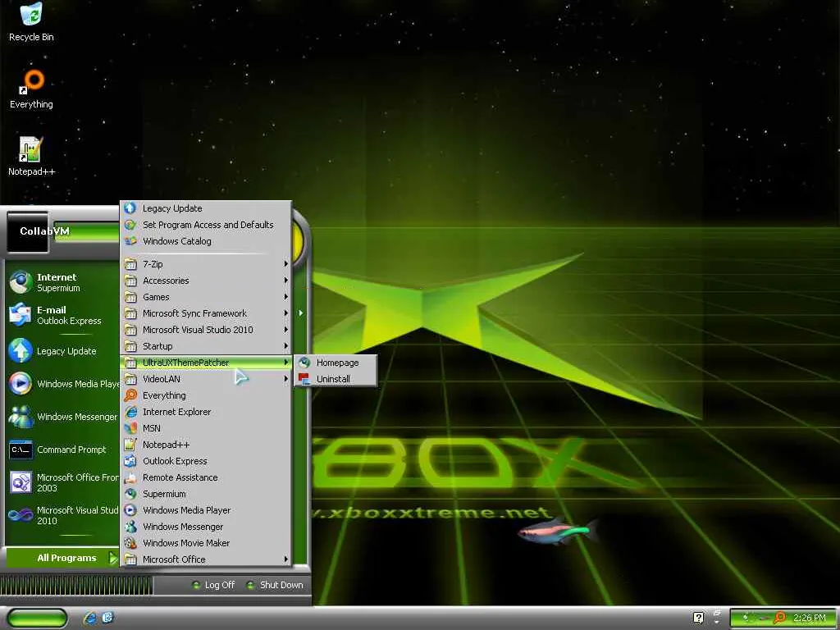840x630 pixels.
Task: Select the Notepad++ desktop shortcut icon
Action: click(x=31, y=149)
